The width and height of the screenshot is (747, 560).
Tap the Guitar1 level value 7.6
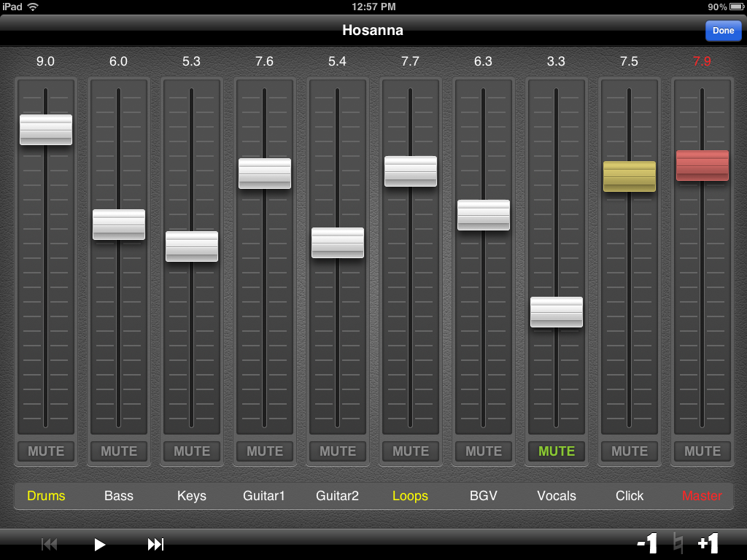pos(264,61)
